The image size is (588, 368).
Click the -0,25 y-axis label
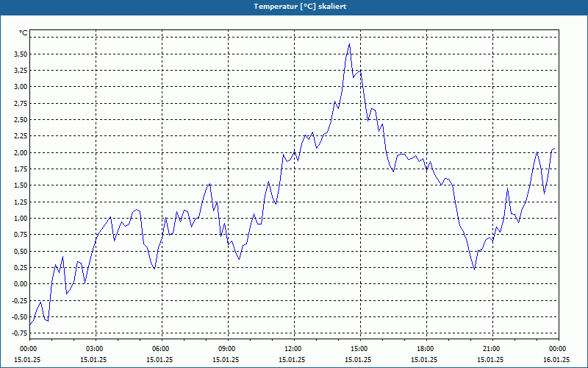tap(20, 300)
